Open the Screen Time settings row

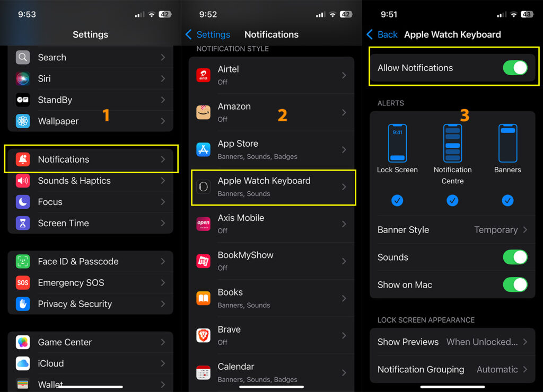(x=90, y=223)
